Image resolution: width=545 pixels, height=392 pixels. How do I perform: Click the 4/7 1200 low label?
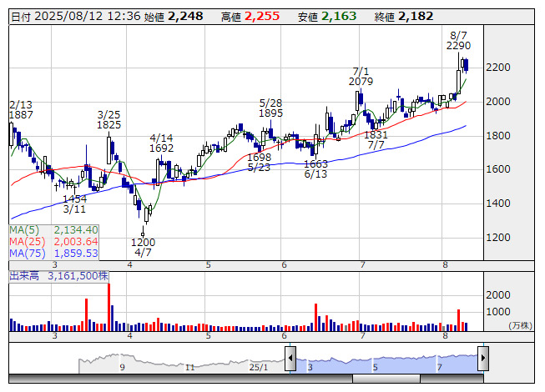click(x=143, y=247)
